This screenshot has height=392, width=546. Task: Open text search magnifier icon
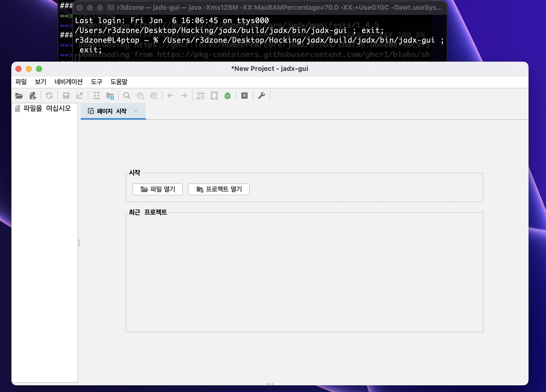click(127, 96)
